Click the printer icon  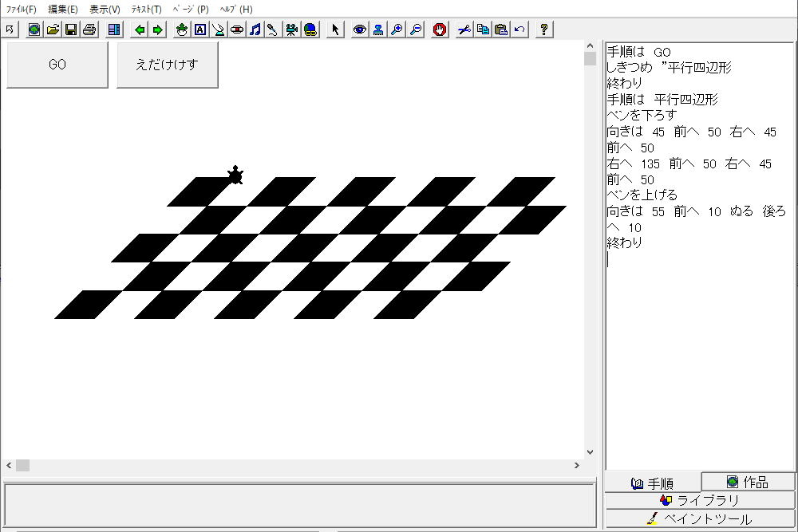click(x=89, y=30)
